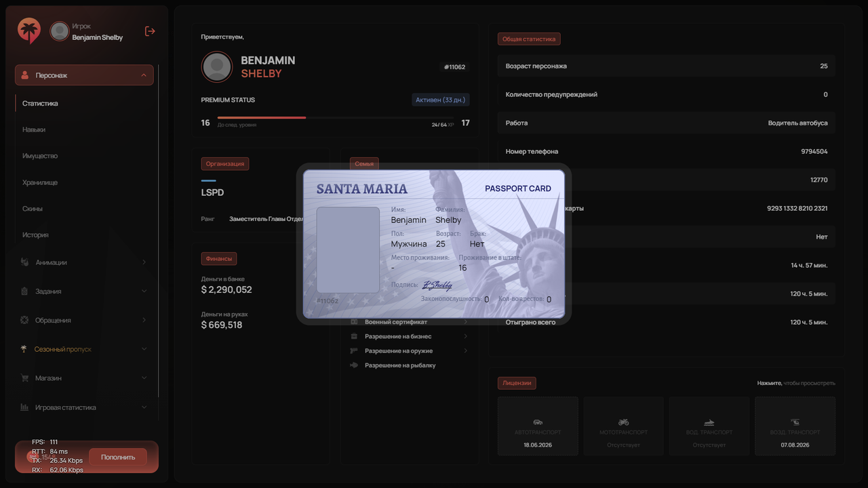This screenshot has height=488, width=868.
Task: Open the Имущество menu item
Action: click(x=40, y=156)
